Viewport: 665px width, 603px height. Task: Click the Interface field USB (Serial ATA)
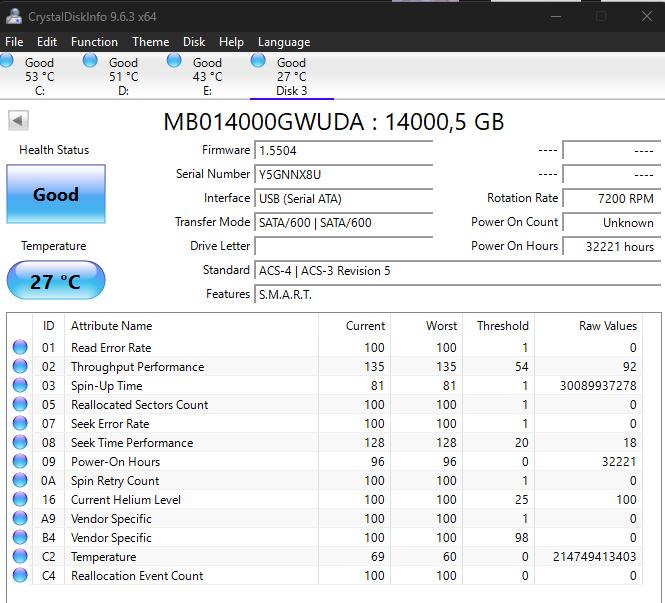pos(344,198)
